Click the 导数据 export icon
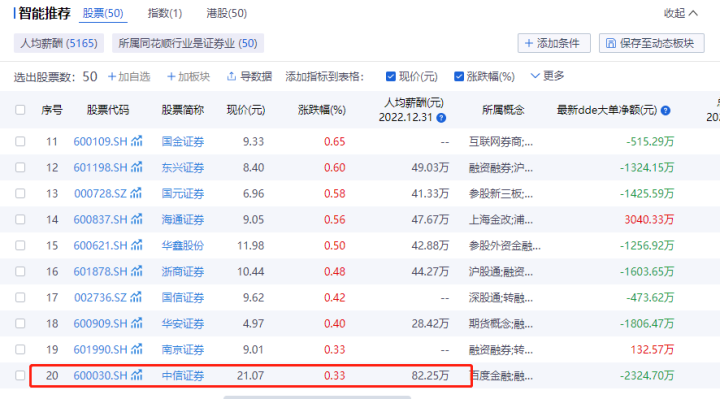Viewport: 720px width, 399px height. tap(231, 76)
